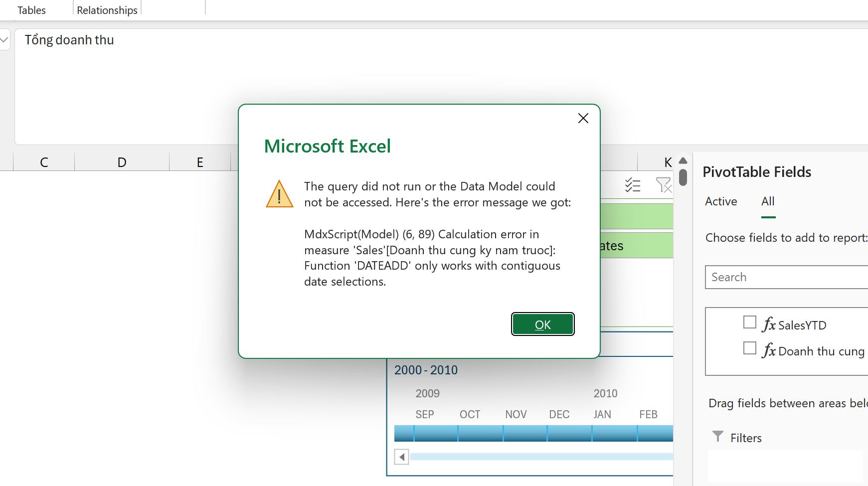Screen dimensions: 868x486
Task: Click the PivotTable Fields pane title
Action: tap(757, 172)
